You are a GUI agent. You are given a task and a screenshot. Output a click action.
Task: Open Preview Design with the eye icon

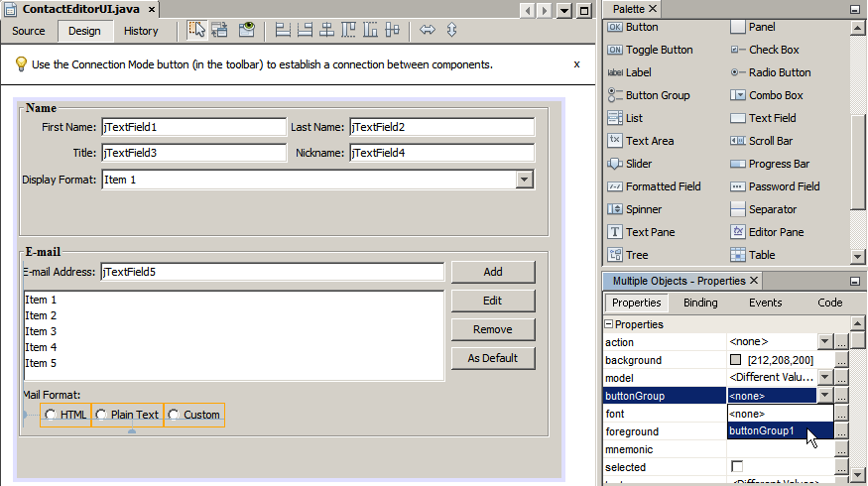[x=247, y=31]
